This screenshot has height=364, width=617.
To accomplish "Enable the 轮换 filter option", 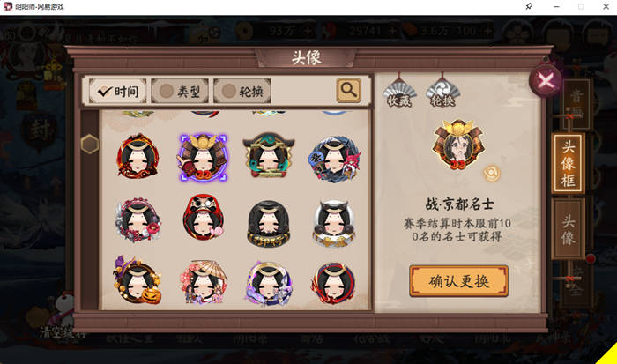I will click(242, 92).
